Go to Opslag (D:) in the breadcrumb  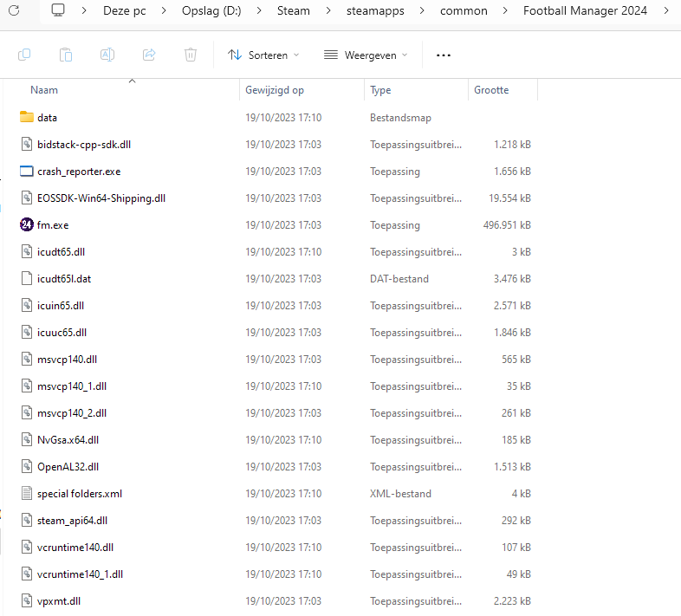pos(211,10)
